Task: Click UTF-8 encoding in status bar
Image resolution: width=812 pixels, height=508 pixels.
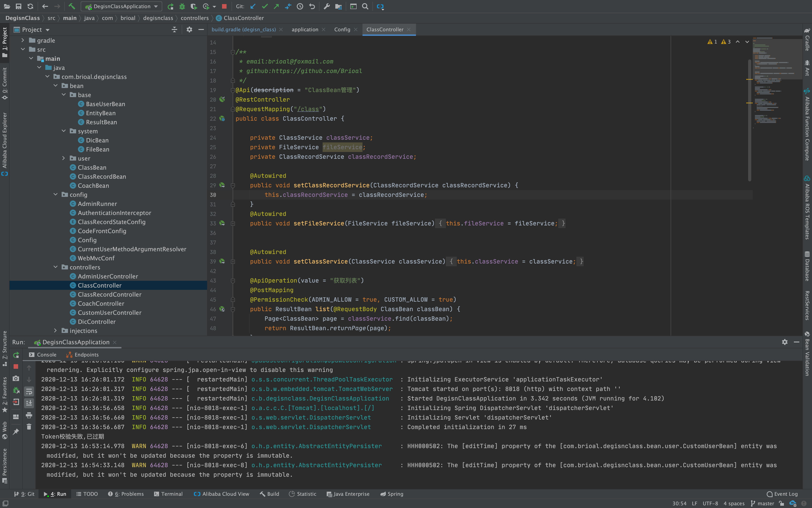Action: tap(710, 503)
